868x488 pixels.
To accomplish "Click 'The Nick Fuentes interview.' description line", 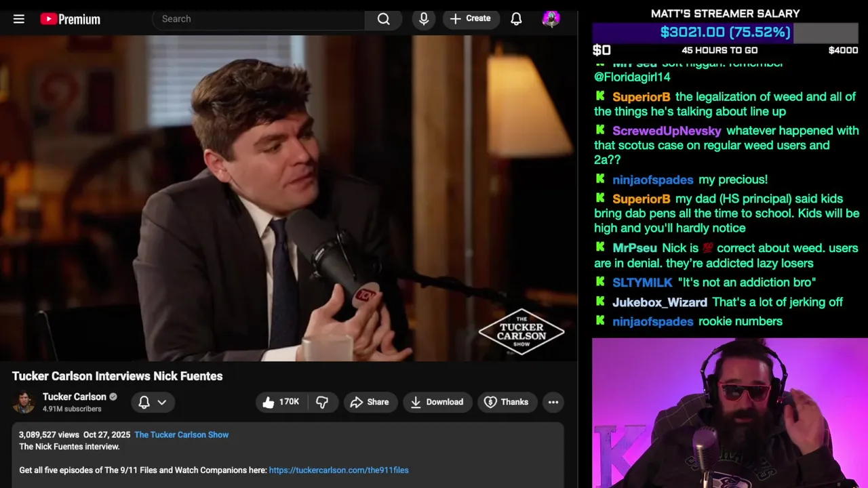I will point(69,447).
